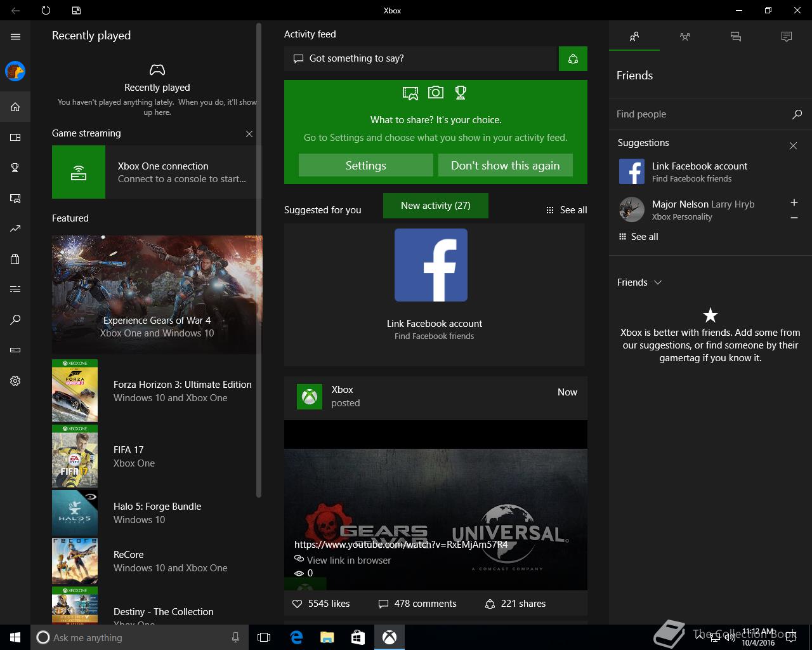Open Major Nelson profile picture

[632, 209]
